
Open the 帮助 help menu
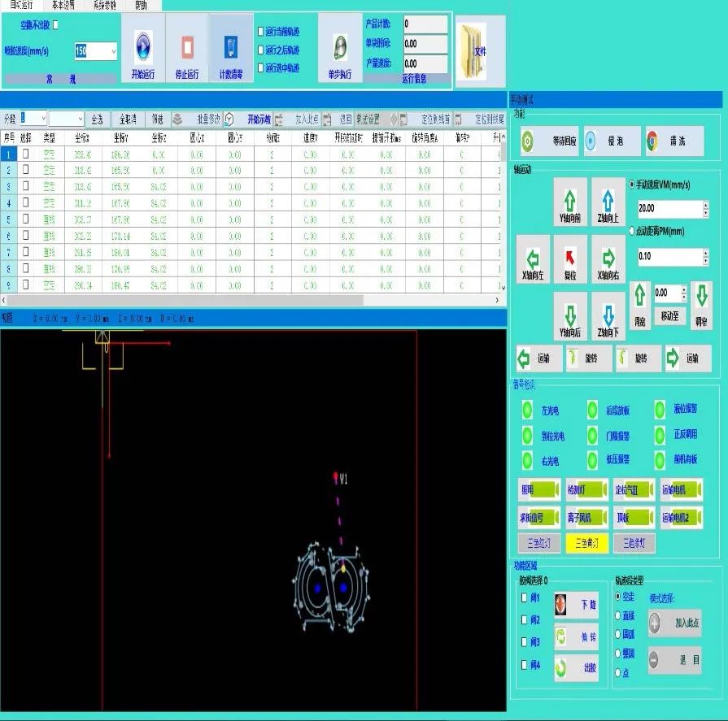click(141, 5)
